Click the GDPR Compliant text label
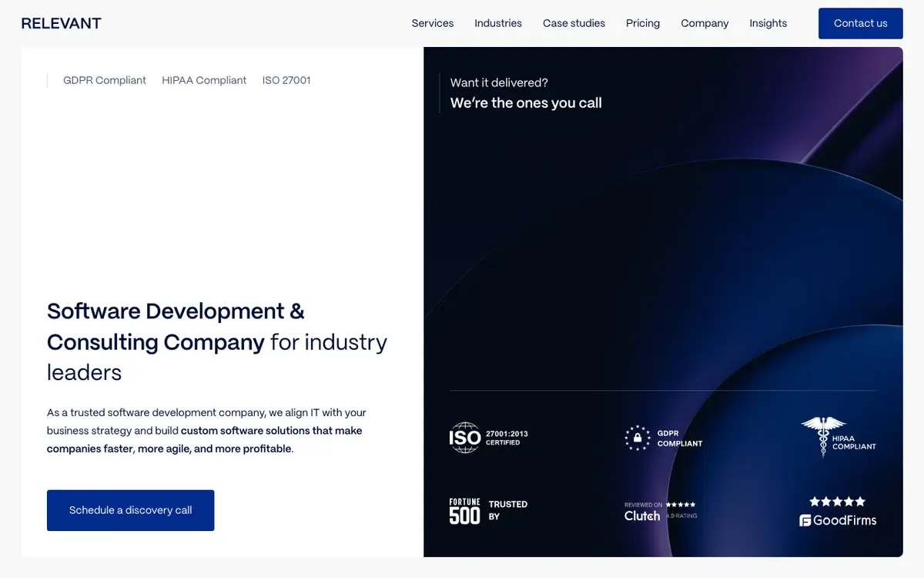The image size is (924, 578). 105,80
